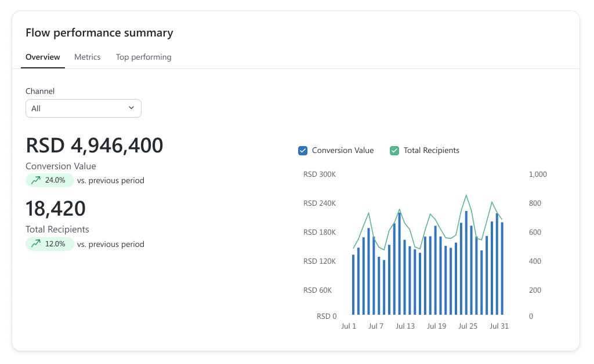The width and height of the screenshot is (594, 364).
Task: Click the Jul 7 date label
Action: tap(376, 326)
